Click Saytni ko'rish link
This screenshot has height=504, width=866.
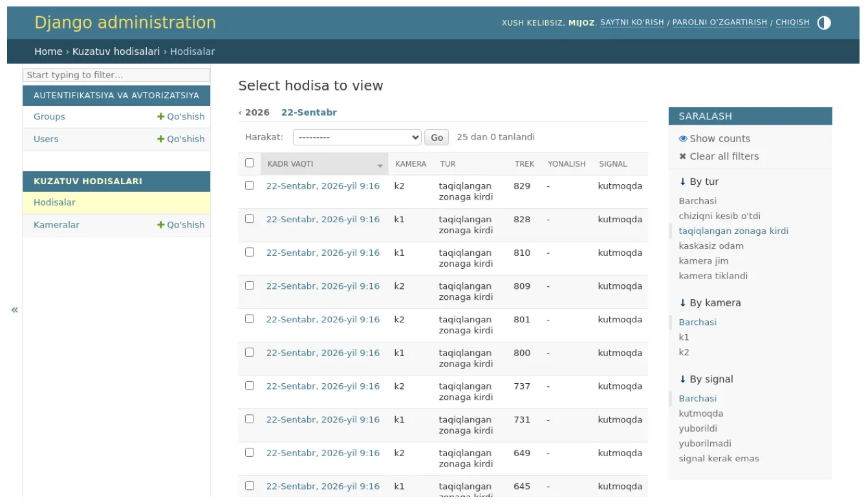(x=632, y=23)
